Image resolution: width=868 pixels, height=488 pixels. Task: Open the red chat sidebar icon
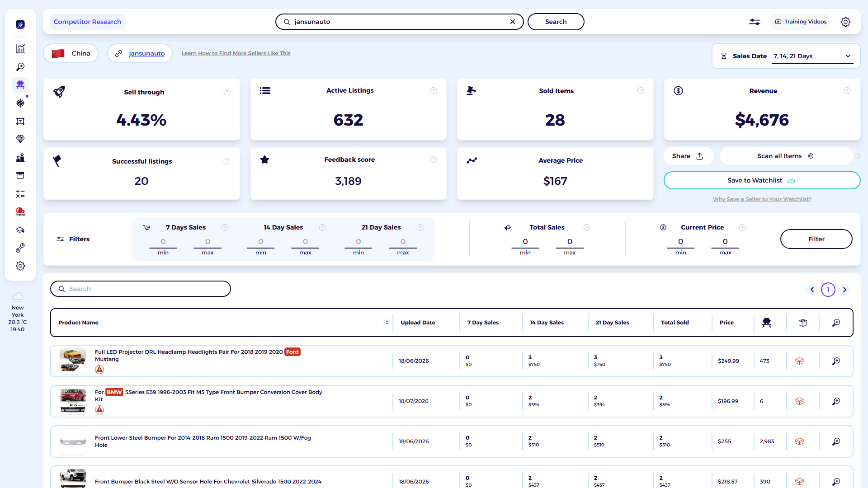point(20,211)
